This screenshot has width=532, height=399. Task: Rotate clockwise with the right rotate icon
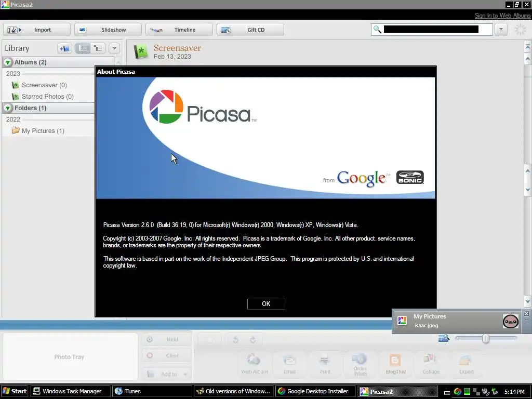click(x=253, y=340)
